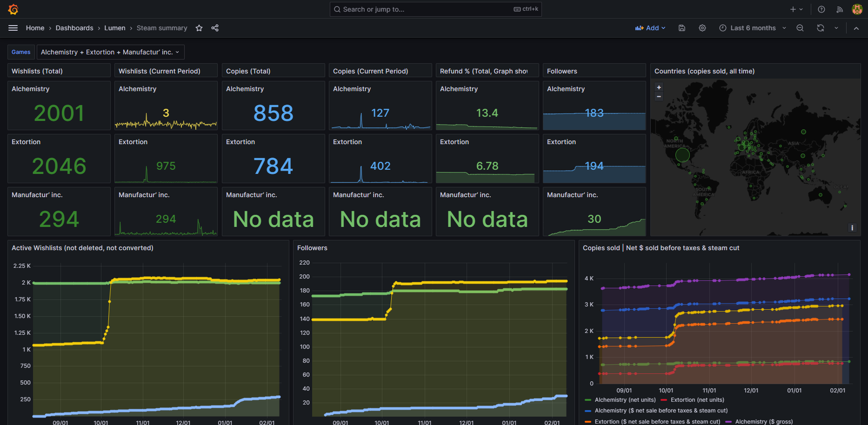This screenshot has height=425, width=868.
Task: Open Copies (Current Period) panel title
Action: click(x=371, y=71)
